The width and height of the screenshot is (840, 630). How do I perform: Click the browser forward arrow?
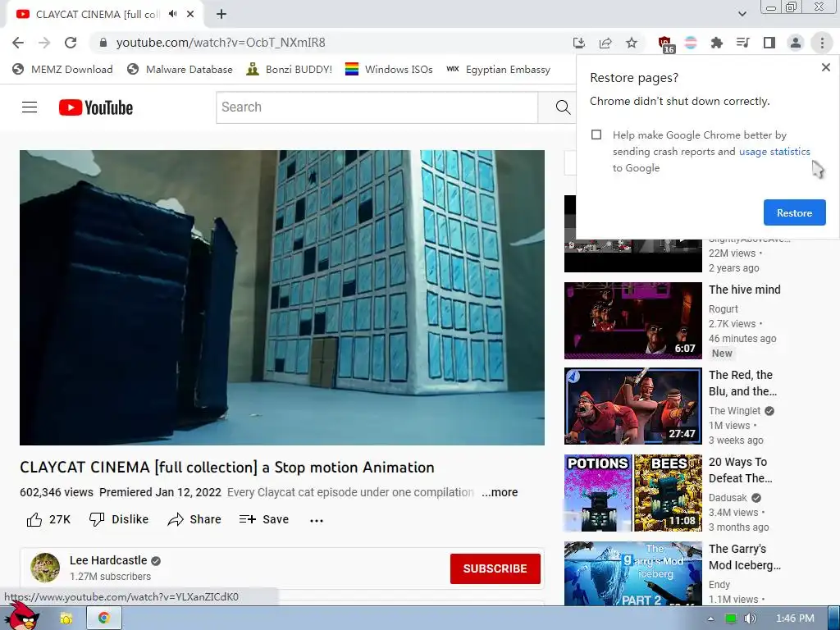click(44, 43)
